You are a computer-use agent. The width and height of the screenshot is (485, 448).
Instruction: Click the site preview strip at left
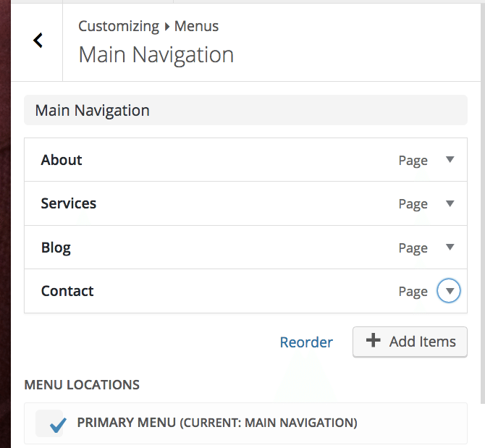pyautogui.click(x=5, y=217)
